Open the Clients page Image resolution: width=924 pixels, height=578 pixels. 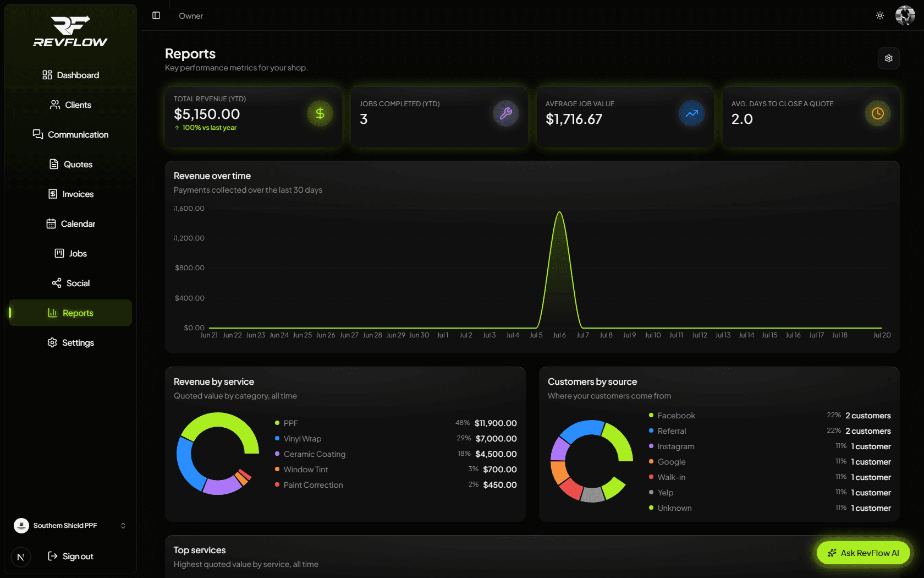70,105
